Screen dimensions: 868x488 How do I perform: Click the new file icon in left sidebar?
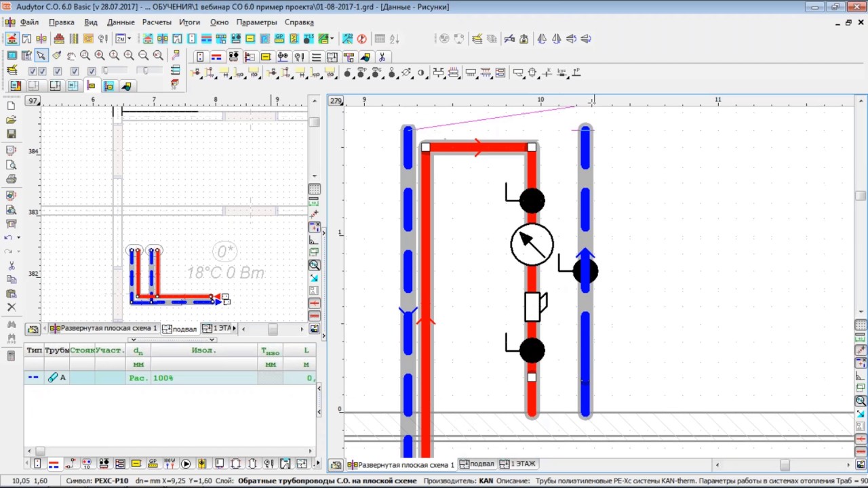11,106
